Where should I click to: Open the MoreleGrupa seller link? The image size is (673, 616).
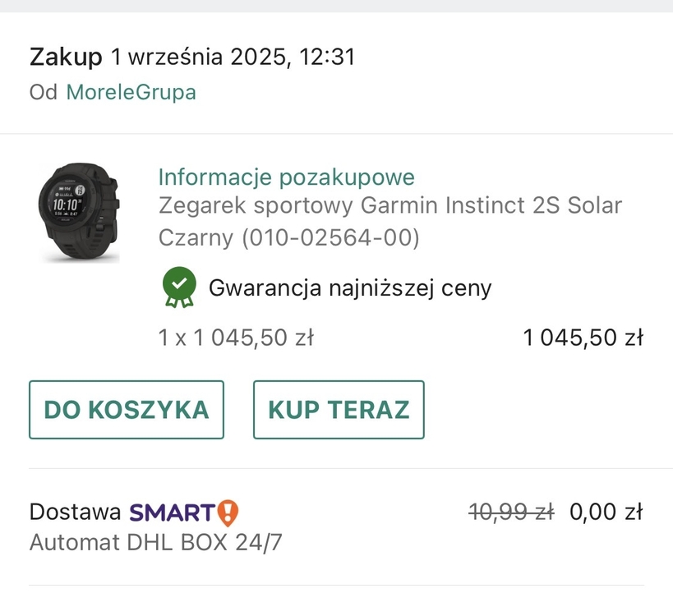click(x=131, y=92)
